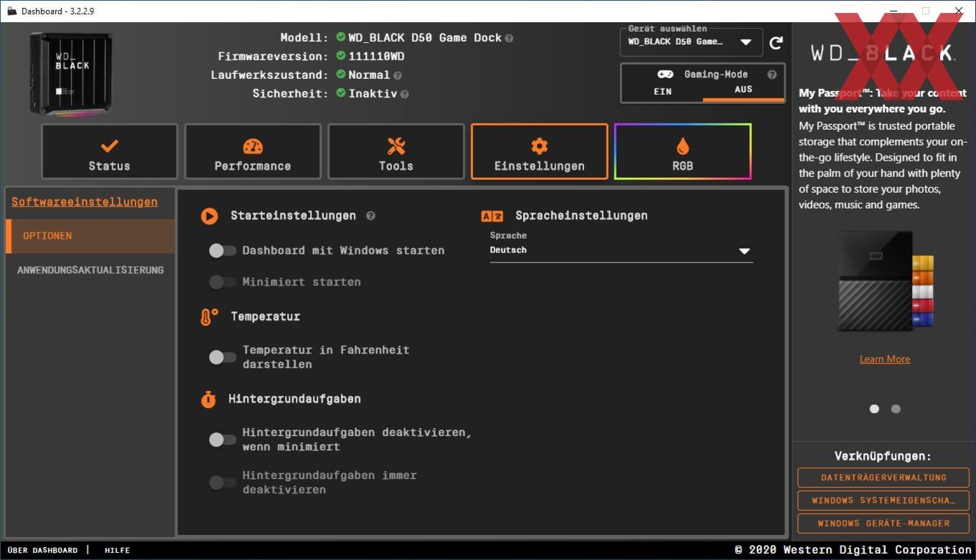The width and height of the screenshot is (976, 560).
Task: Open the Status tab
Action: [109, 151]
